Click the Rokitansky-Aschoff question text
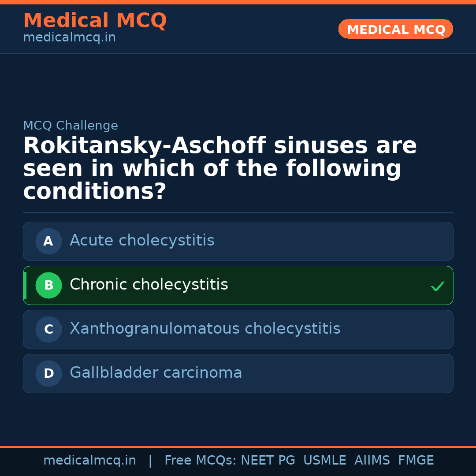Screen dimensions: 476x476 pos(219,168)
